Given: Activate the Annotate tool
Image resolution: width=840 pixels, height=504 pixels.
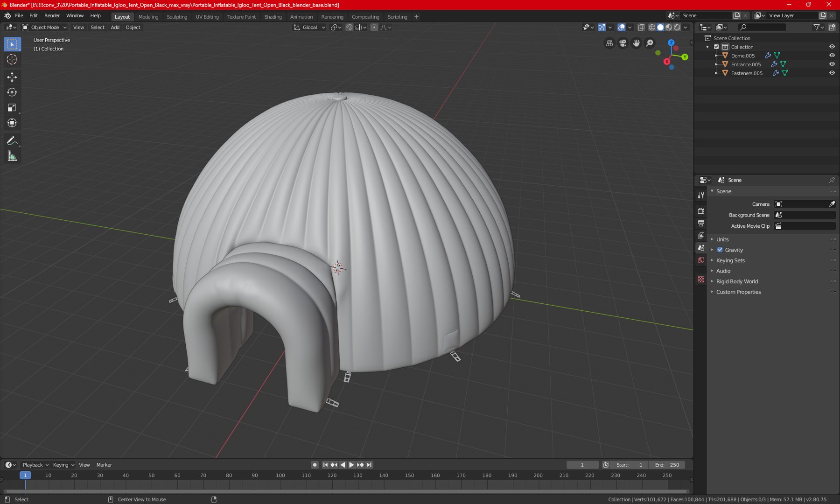Looking at the screenshot, I should [12, 141].
